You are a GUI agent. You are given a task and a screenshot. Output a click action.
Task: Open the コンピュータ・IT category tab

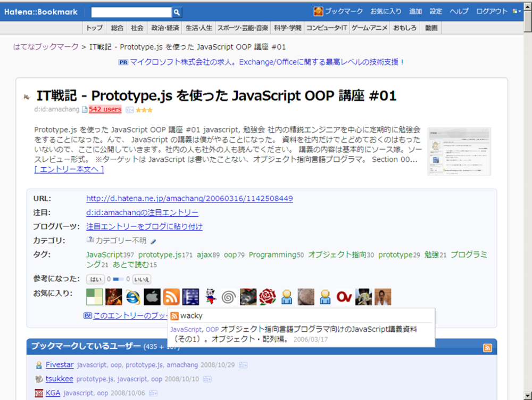pyautogui.click(x=327, y=28)
